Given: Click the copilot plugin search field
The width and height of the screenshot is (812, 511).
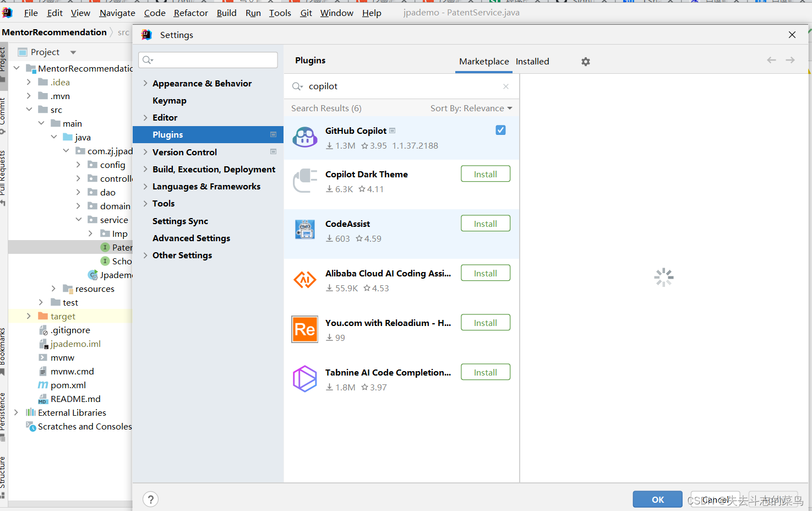Looking at the screenshot, I should coord(402,86).
